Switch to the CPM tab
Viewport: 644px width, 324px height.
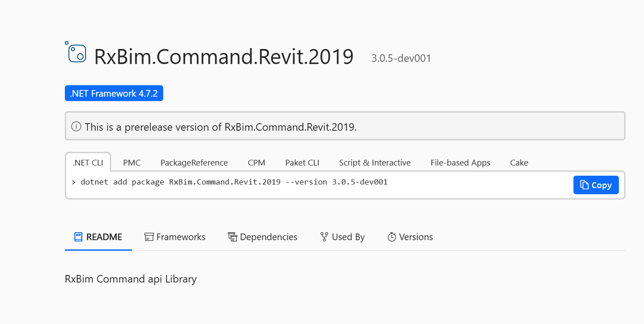257,162
